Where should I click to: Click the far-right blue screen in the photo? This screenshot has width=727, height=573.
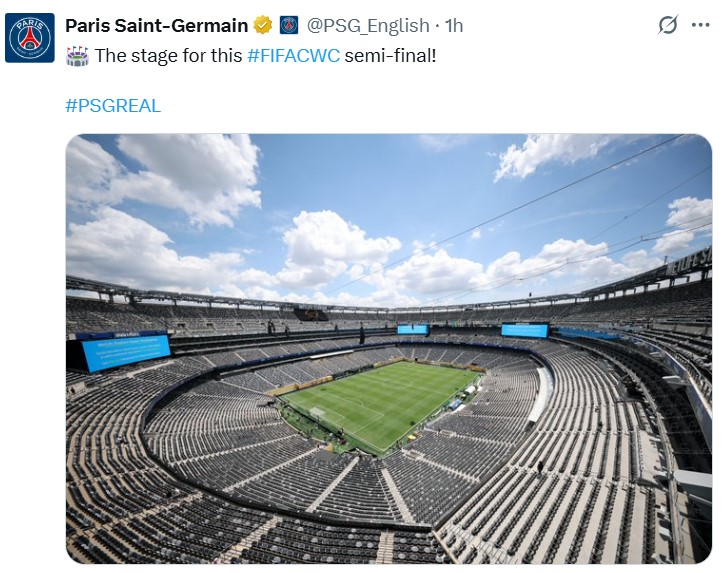click(524, 330)
